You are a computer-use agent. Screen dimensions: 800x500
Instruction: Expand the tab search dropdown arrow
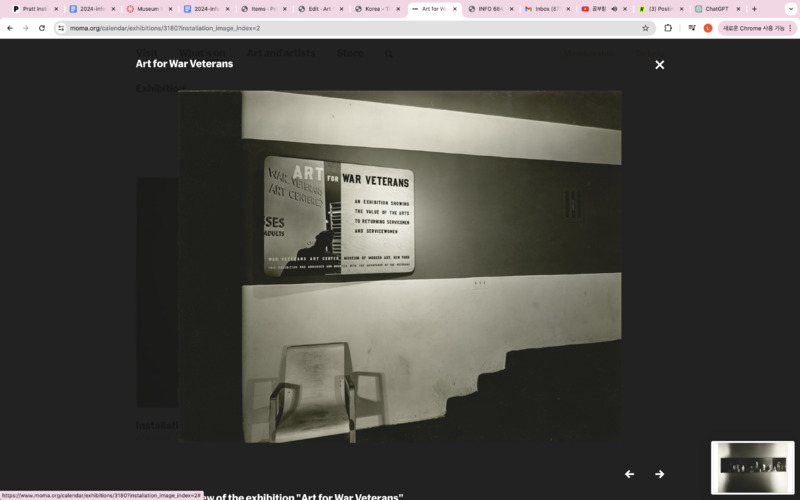(790, 9)
